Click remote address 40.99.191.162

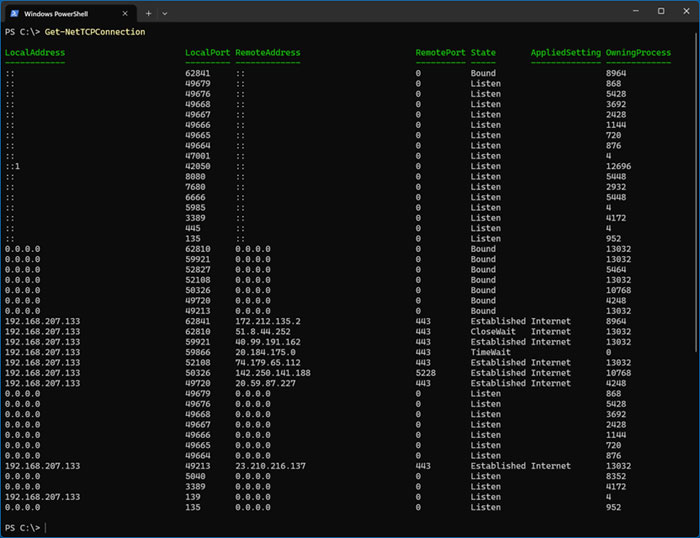pyautogui.click(x=268, y=342)
